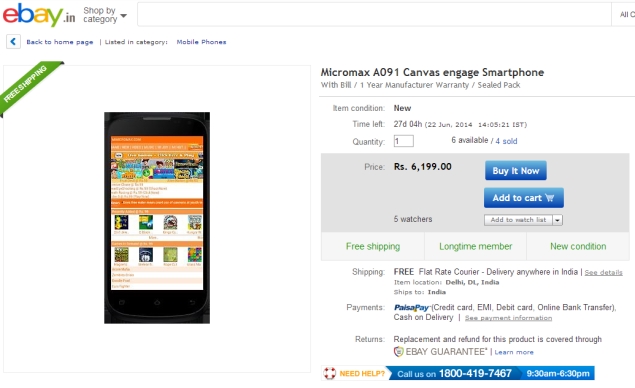The image size is (635, 388).
Task: Focus the main search input field
Action: (x=374, y=15)
